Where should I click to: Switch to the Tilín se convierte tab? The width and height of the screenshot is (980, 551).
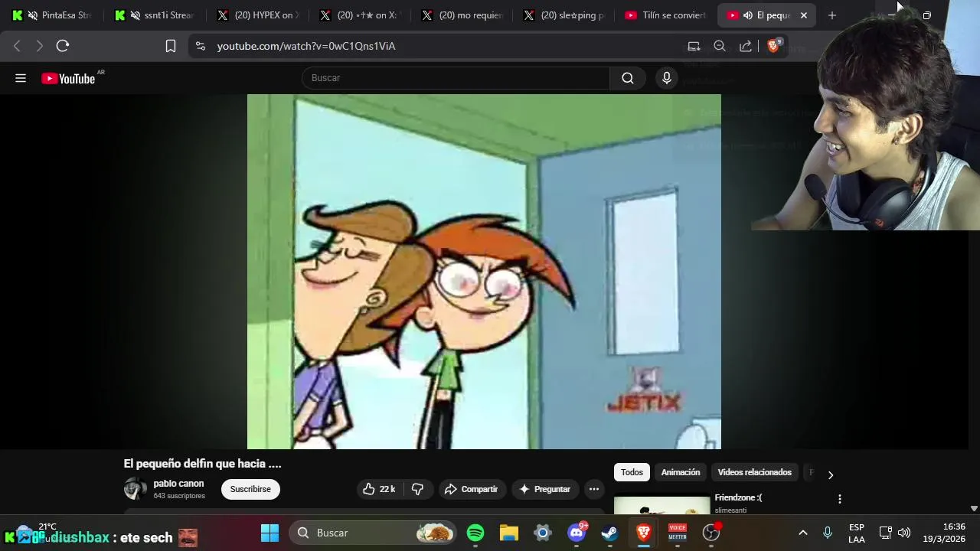click(x=666, y=15)
